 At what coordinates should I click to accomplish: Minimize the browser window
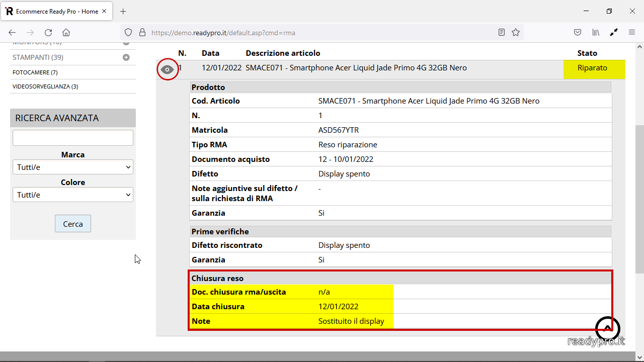click(586, 11)
